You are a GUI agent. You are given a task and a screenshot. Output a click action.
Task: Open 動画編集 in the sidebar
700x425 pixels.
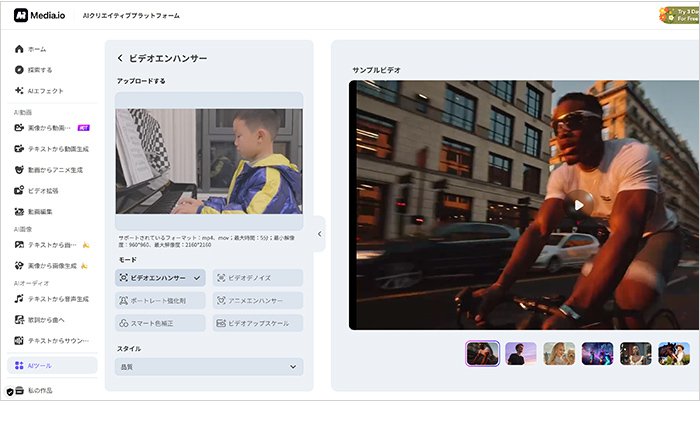[x=33, y=212]
